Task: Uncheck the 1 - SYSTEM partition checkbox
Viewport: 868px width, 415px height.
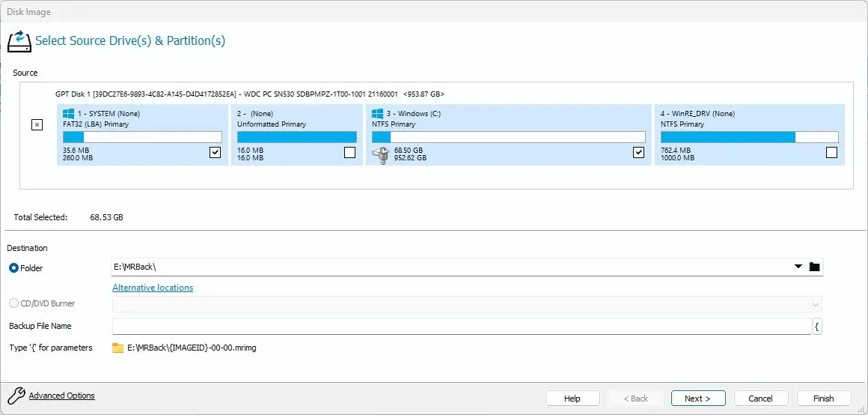Action: tap(216, 152)
